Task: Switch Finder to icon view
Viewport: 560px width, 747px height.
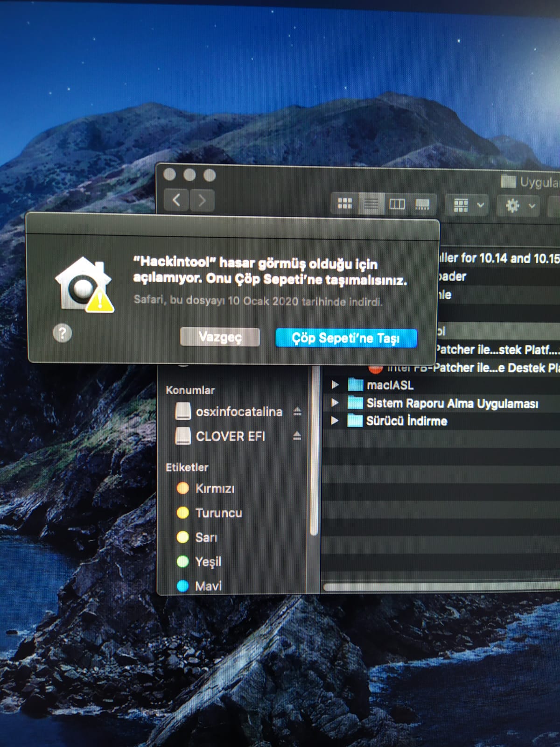Action: click(345, 204)
